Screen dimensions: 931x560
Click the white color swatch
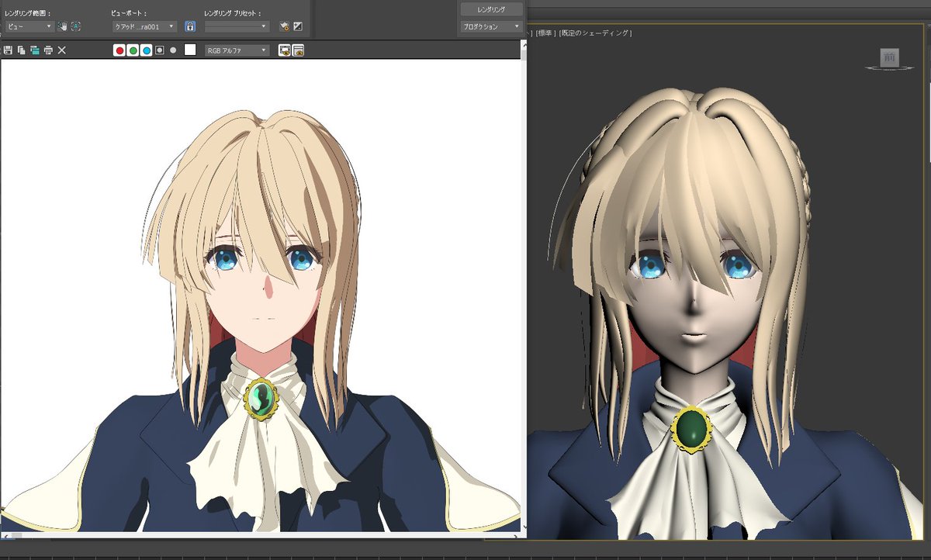coord(190,50)
